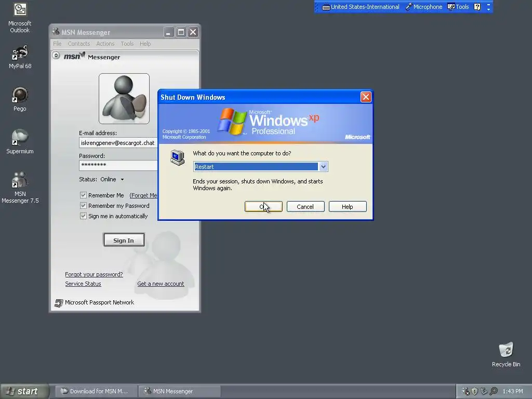Open the language bar options small arrow

click(x=488, y=9)
